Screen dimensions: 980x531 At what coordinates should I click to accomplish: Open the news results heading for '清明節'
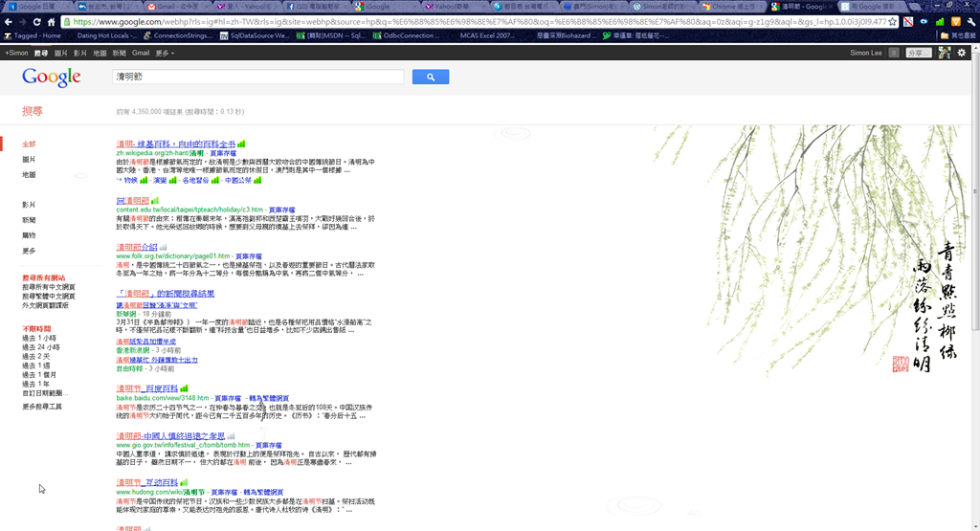165,294
